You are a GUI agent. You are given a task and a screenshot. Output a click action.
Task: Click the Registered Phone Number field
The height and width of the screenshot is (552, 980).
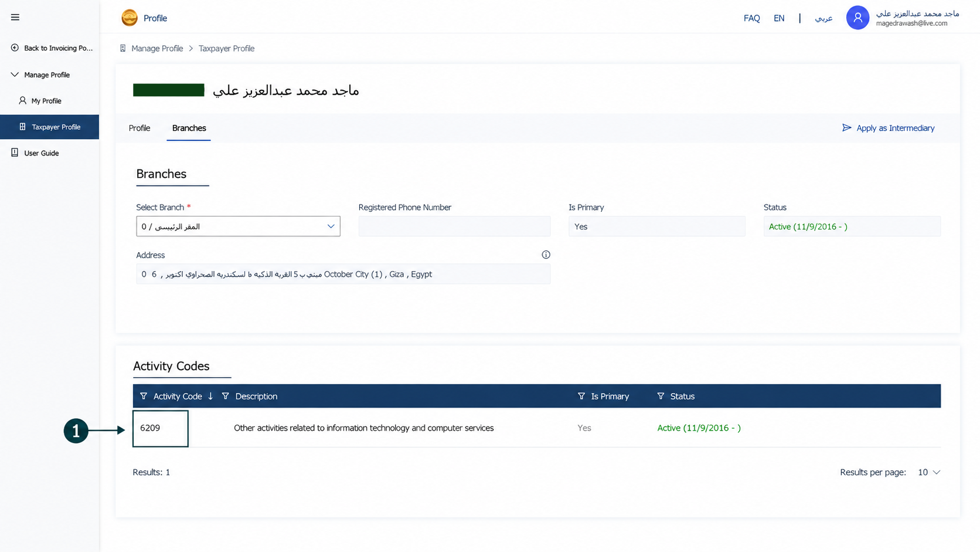coord(454,226)
